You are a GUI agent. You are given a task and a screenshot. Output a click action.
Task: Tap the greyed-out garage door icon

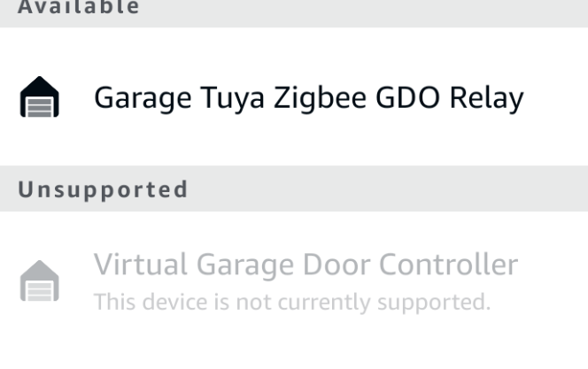[x=39, y=281]
